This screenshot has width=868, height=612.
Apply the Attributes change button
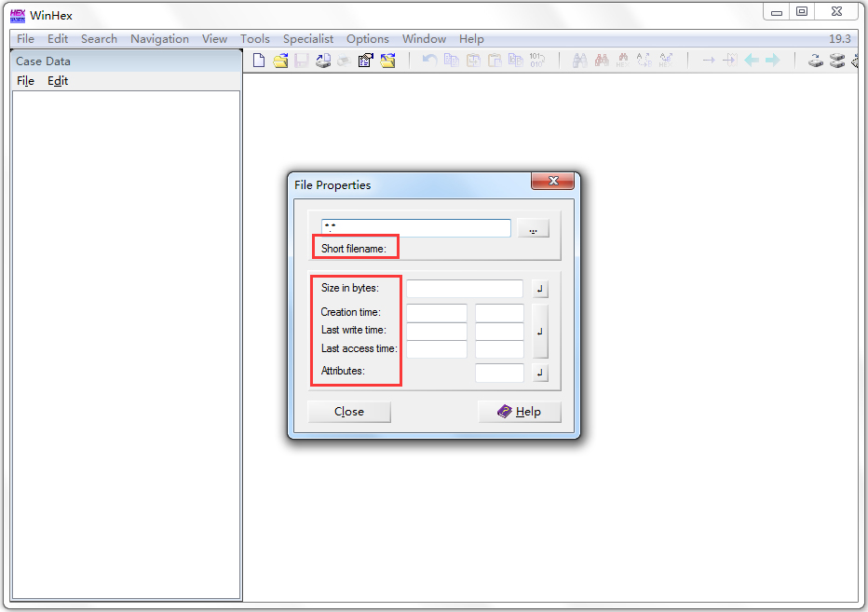(540, 373)
